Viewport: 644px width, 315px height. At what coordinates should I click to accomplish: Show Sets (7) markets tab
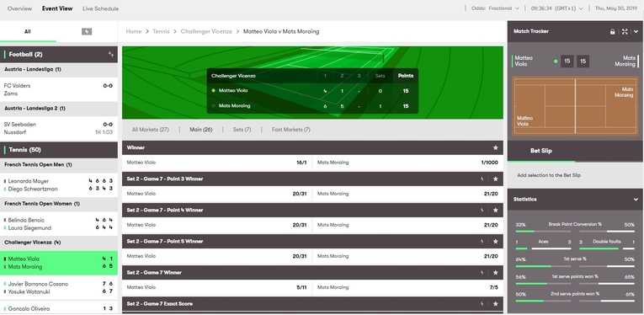tap(242, 130)
